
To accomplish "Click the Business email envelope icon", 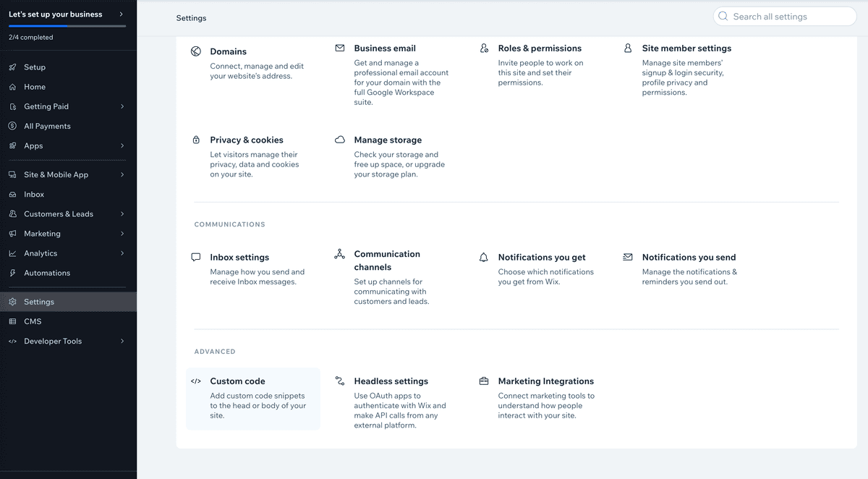I will pyautogui.click(x=339, y=48).
